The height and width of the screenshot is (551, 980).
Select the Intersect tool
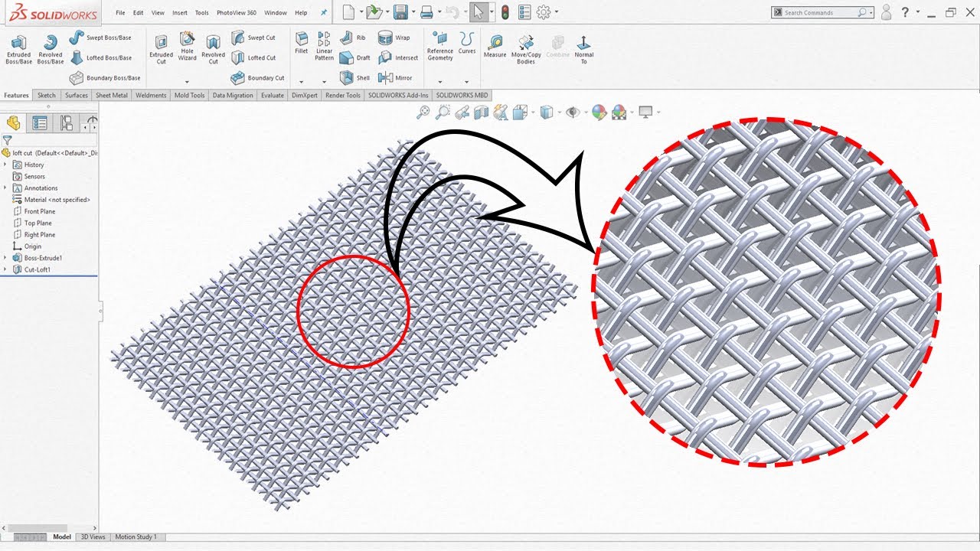coord(398,57)
